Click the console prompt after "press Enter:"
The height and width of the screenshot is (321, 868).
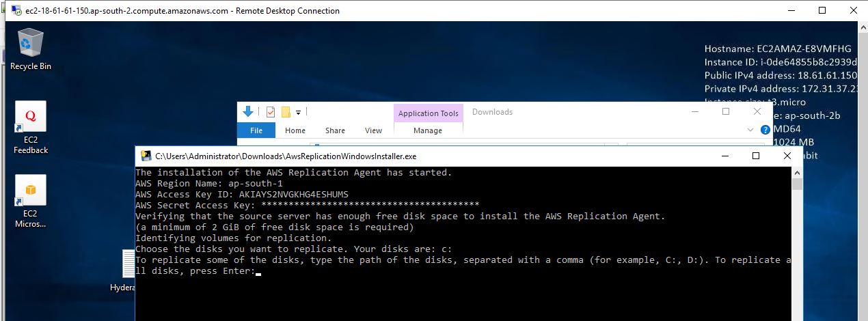click(258, 271)
